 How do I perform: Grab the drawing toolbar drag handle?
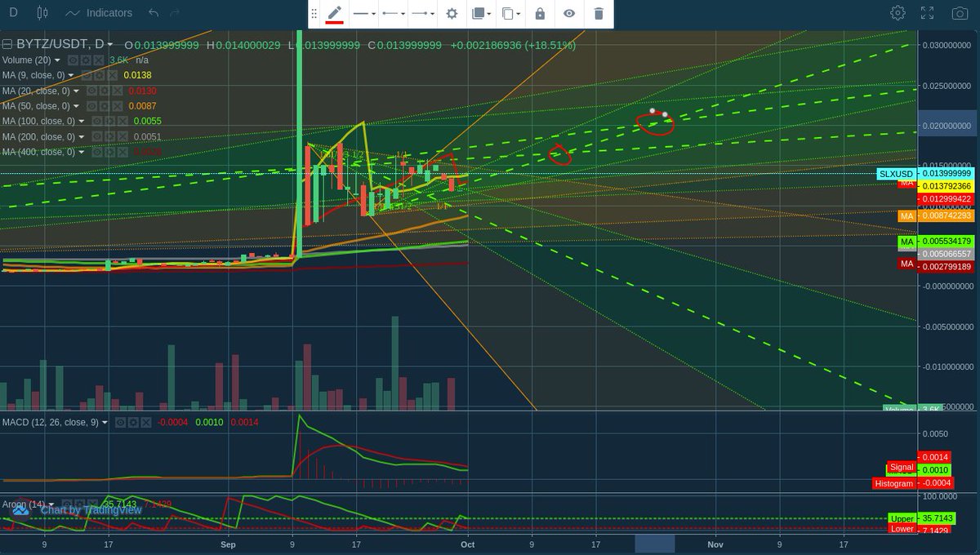(x=314, y=13)
